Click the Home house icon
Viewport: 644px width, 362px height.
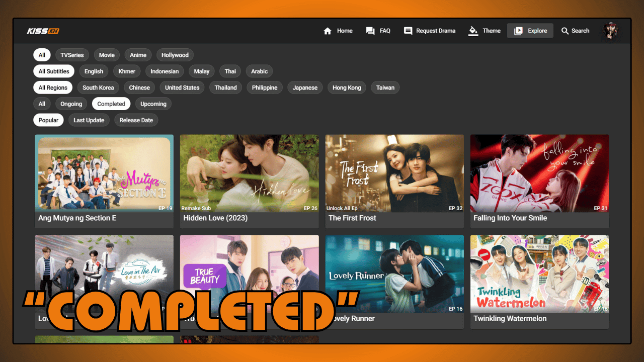pyautogui.click(x=327, y=31)
